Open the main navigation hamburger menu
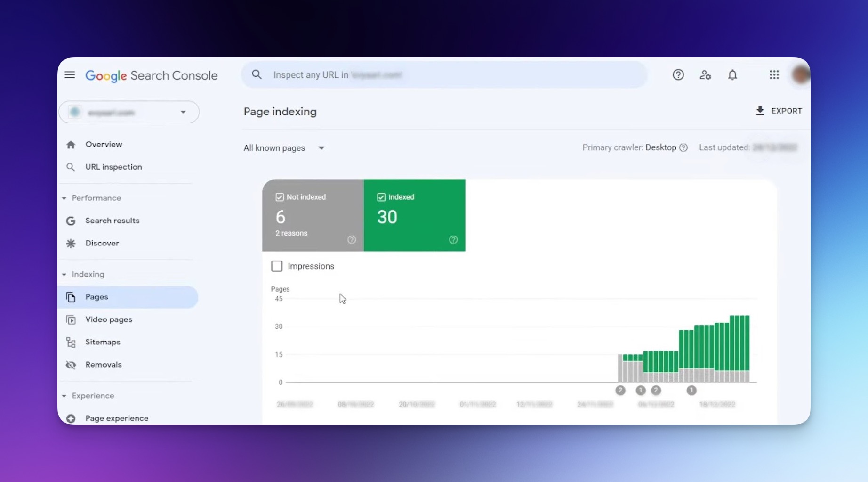 point(69,74)
